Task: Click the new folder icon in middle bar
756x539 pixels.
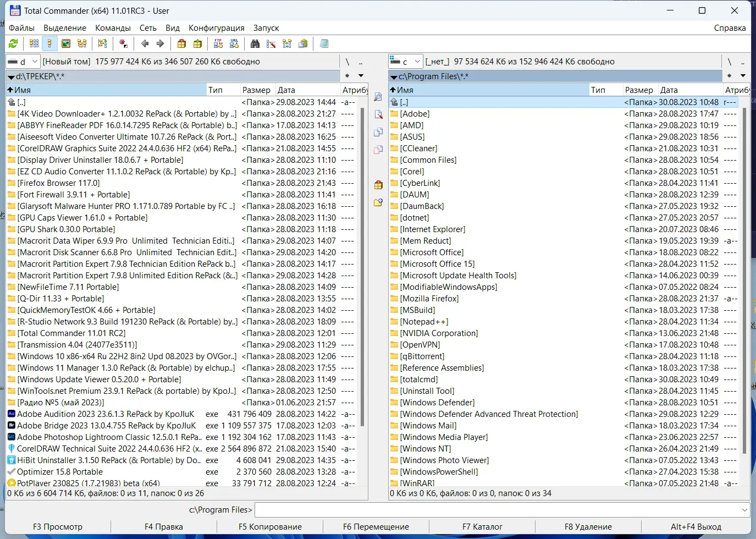Action: [378, 202]
